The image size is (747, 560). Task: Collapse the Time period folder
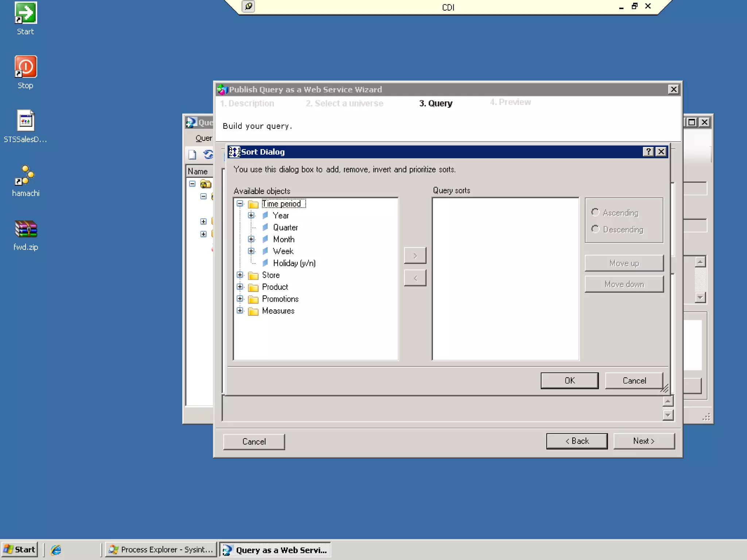(x=240, y=203)
